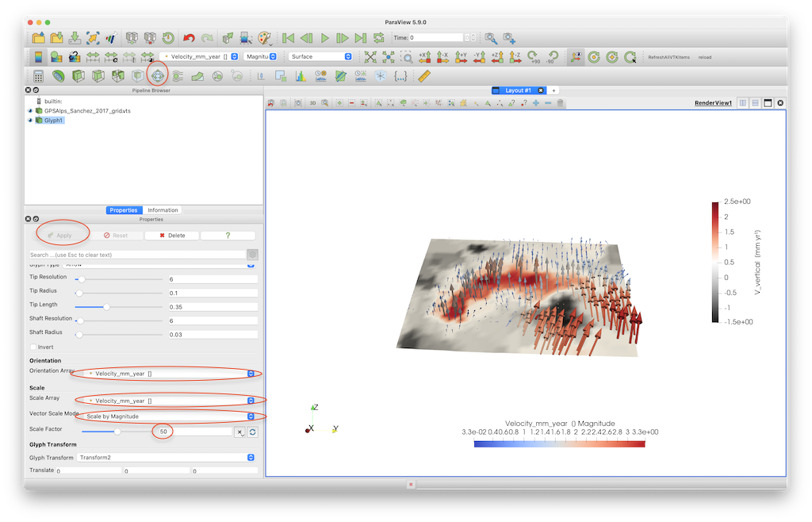Click the Delete button in Properties

pos(172,236)
